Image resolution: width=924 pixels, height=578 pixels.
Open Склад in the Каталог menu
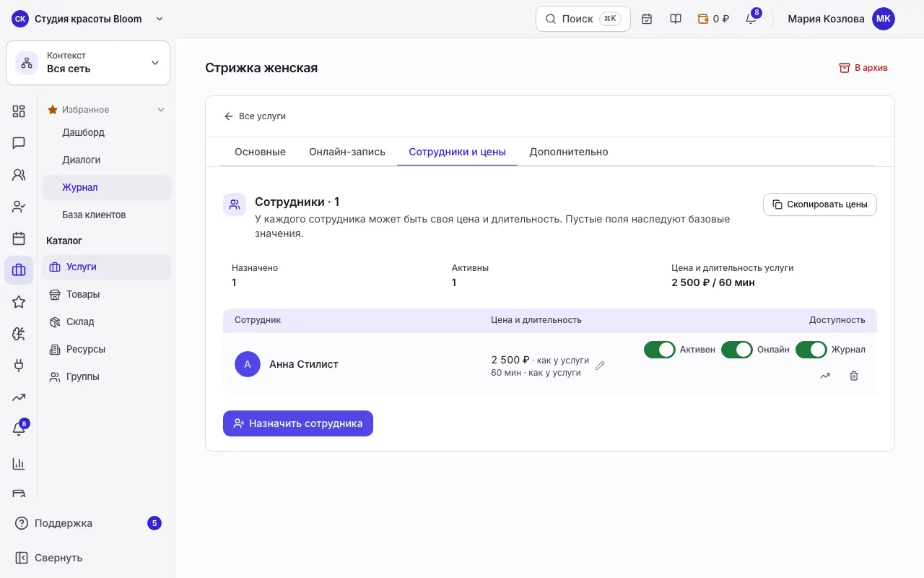click(107, 322)
